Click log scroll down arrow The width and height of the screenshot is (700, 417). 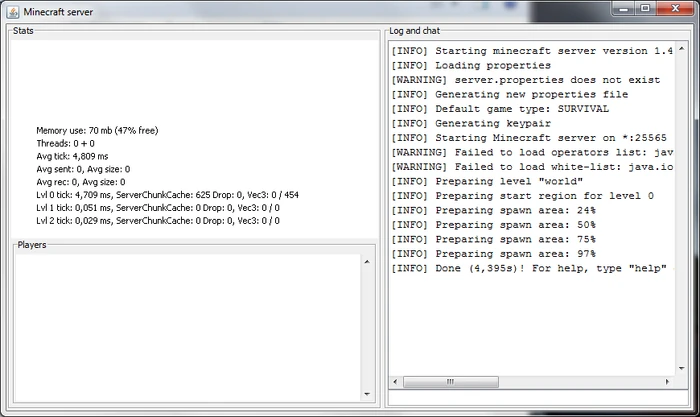pos(682,369)
